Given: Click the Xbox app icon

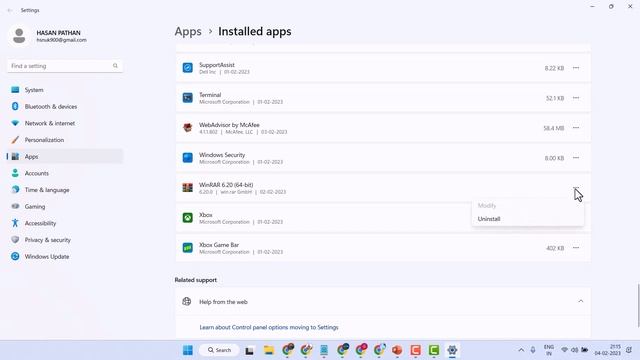Looking at the screenshot, I should click(187, 218).
